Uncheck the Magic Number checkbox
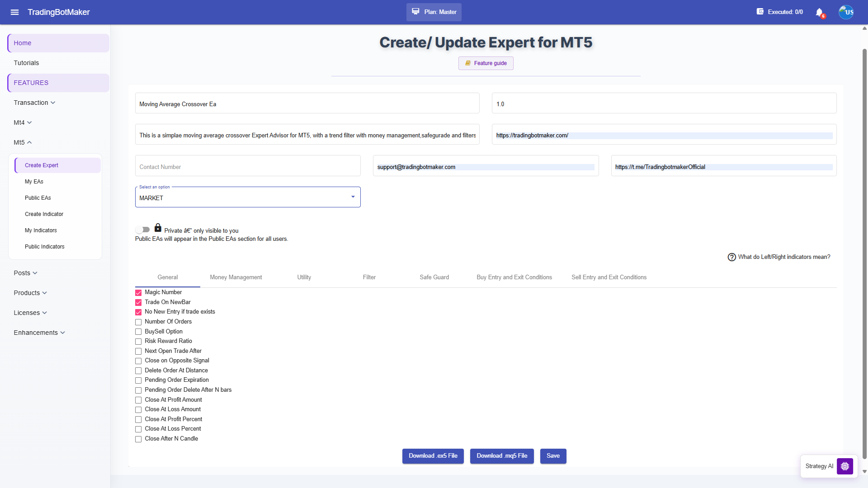The width and height of the screenshot is (868, 488). point(138,293)
